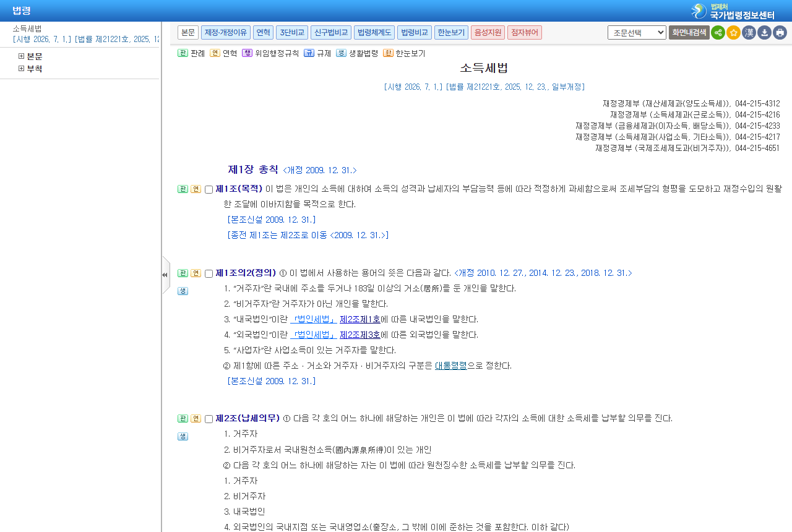Click the 음성지원 button
This screenshot has height=532, width=792.
[x=488, y=32]
